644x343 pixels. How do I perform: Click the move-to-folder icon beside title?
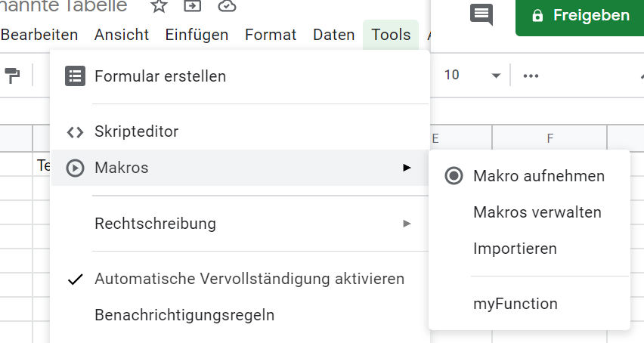tap(193, 6)
